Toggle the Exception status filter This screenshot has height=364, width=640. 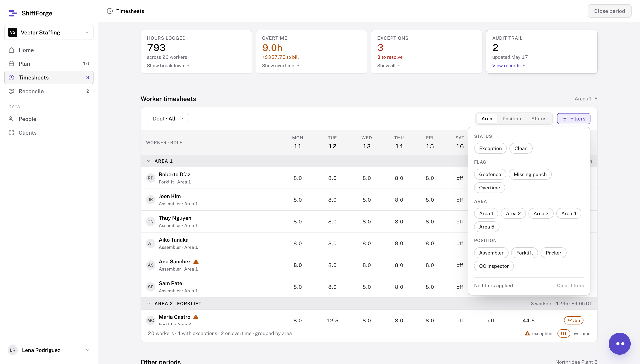point(490,148)
